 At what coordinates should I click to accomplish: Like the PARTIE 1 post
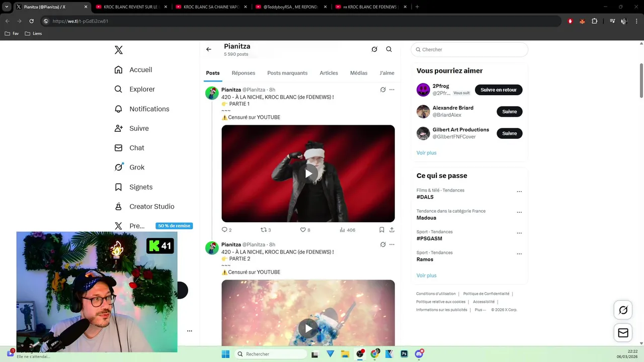(x=305, y=230)
